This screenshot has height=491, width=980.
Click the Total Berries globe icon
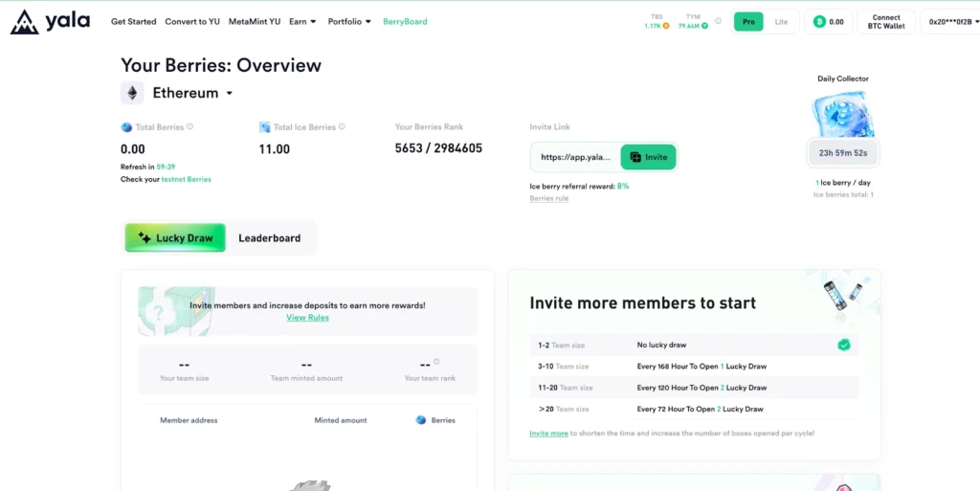(x=126, y=126)
